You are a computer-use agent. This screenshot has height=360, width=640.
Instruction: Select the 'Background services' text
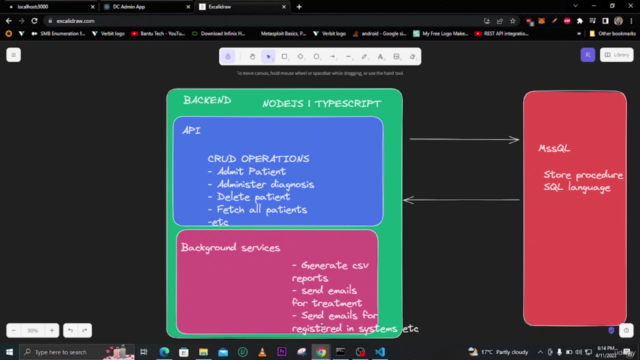click(230, 248)
